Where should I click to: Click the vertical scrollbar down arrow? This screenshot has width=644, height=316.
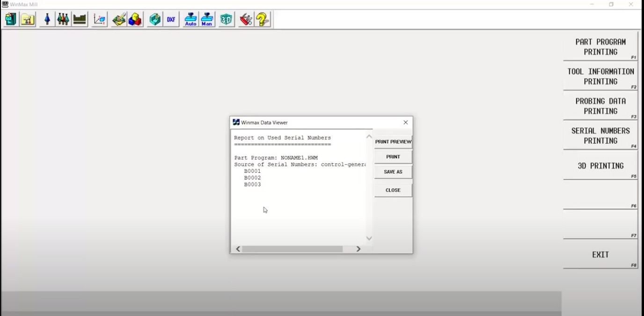369,238
